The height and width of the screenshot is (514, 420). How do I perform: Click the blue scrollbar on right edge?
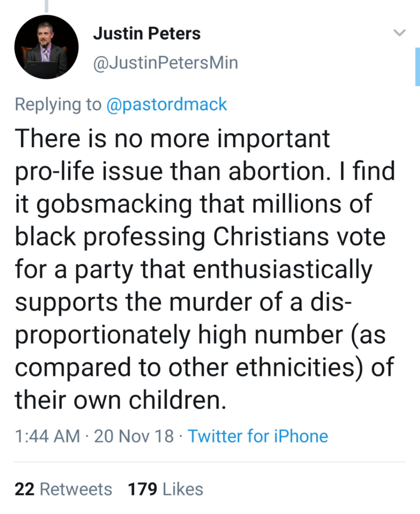pos(417,67)
